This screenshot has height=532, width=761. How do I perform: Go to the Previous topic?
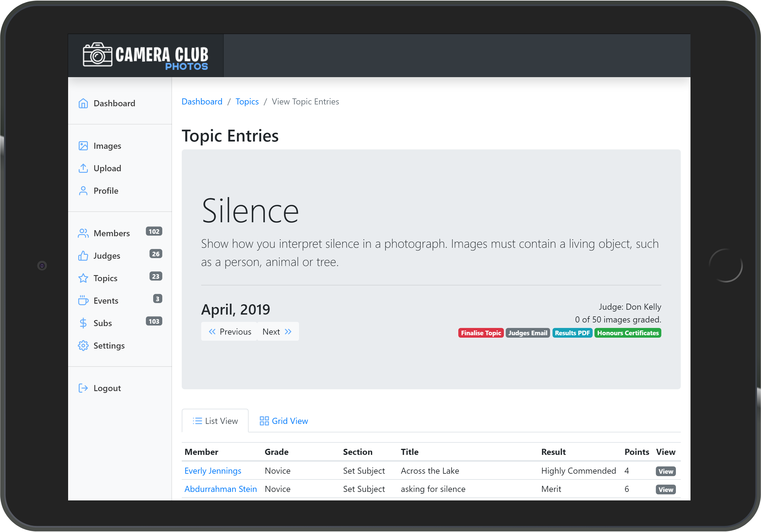point(229,332)
